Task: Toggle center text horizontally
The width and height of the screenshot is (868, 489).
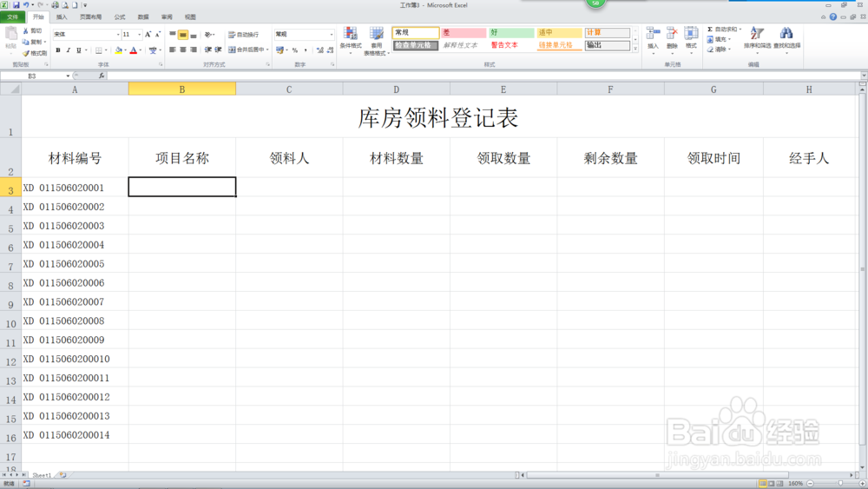Action: (x=182, y=50)
